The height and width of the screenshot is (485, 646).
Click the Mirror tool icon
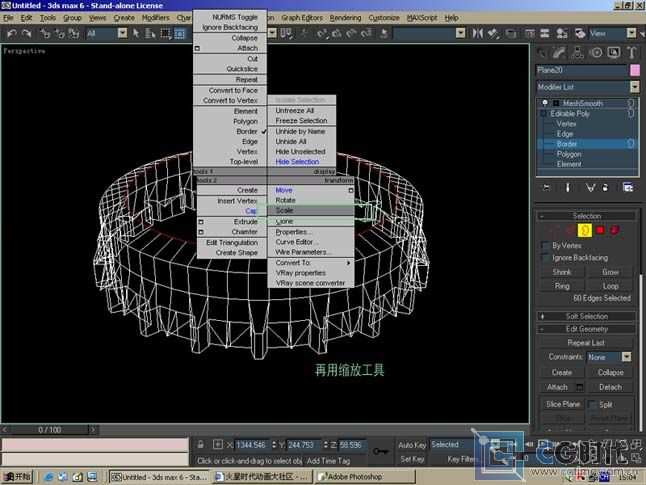(478, 33)
